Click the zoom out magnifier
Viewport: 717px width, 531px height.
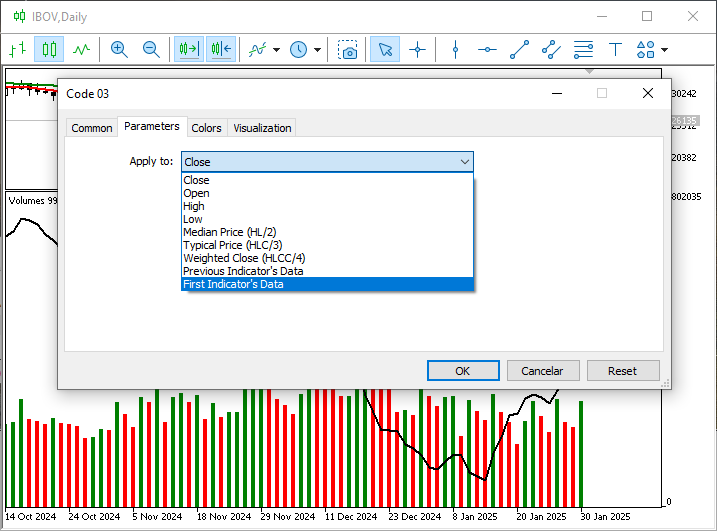pyautogui.click(x=151, y=49)
